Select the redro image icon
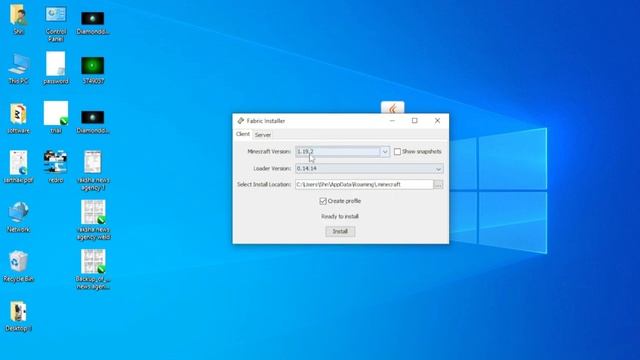Image resolution: width=640 pixels, height=360 pixels. tap(56, 167)
